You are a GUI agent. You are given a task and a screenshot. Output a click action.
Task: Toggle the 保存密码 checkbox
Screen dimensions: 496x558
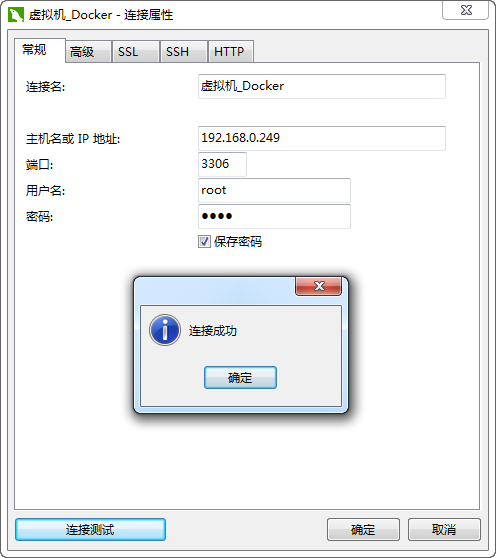pyautogui.click(x=204, y=242)
